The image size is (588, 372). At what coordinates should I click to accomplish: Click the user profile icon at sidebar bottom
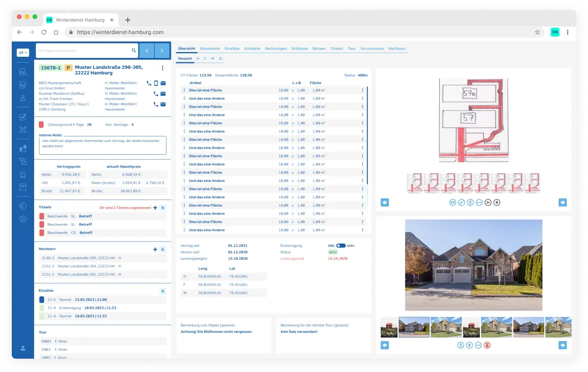[23, 348]
